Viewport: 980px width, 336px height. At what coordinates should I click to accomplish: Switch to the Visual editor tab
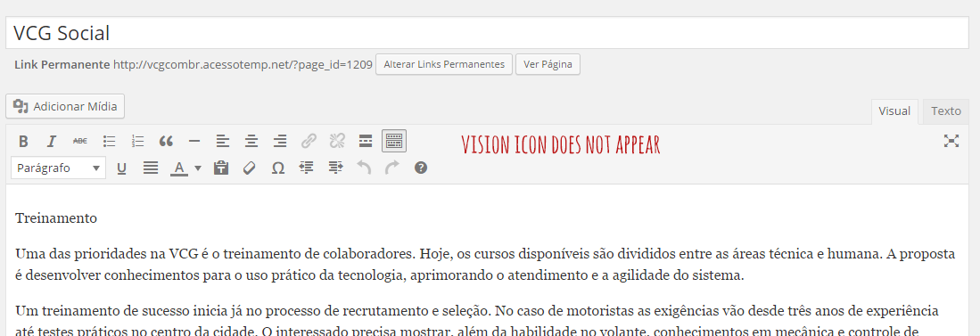pyautogui.click(x=894, y=111)
